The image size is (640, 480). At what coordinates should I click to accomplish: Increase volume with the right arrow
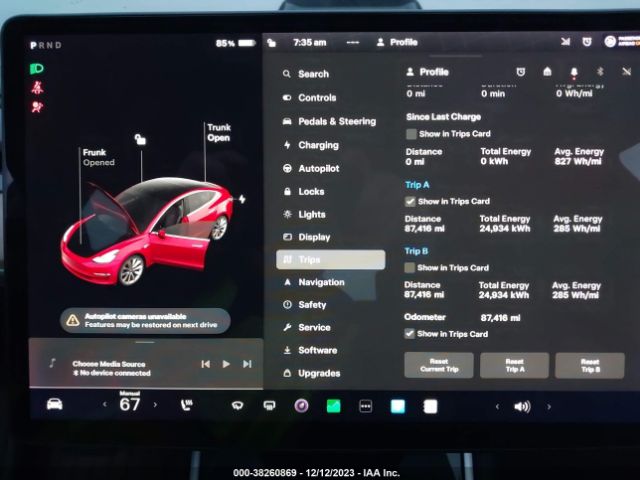click(x=548, y=407)
